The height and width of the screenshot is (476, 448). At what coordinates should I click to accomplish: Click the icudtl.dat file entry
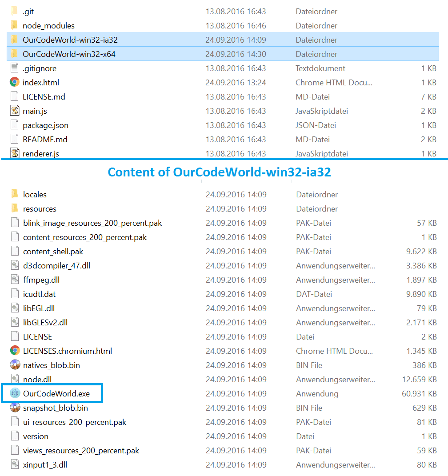(x=39, y=294)
